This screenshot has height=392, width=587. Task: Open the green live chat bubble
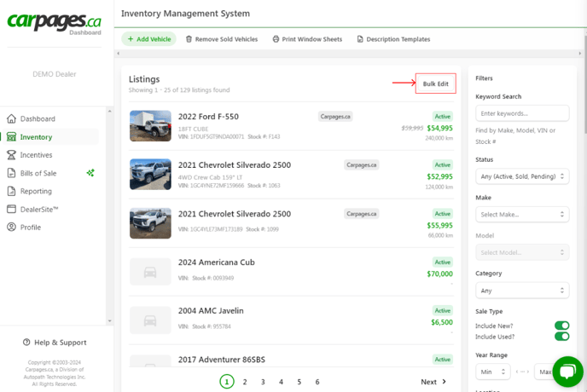[567, 372]
